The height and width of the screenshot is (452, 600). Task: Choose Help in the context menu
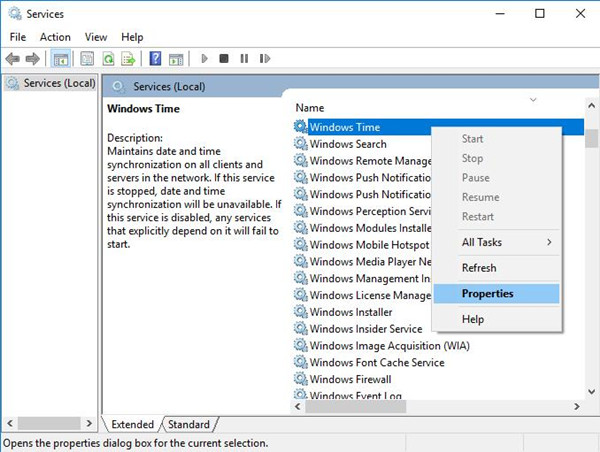pyautogui.click(x=496, y=319)
